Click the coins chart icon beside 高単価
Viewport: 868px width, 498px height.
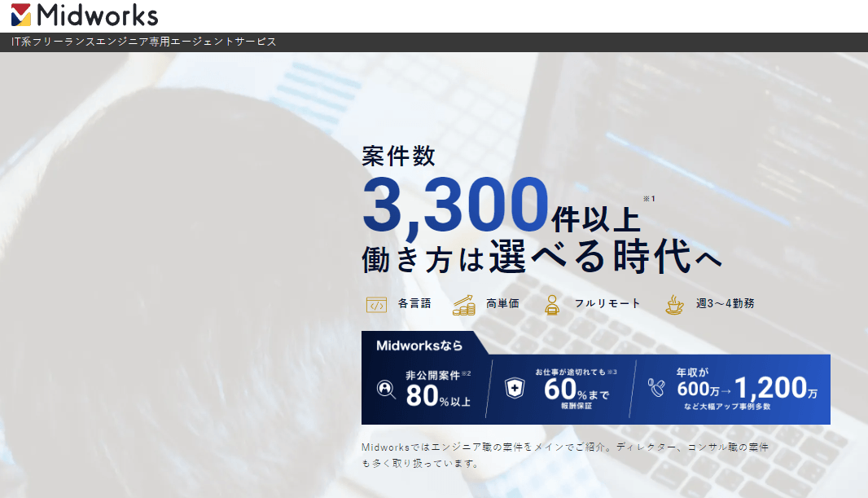464,305
